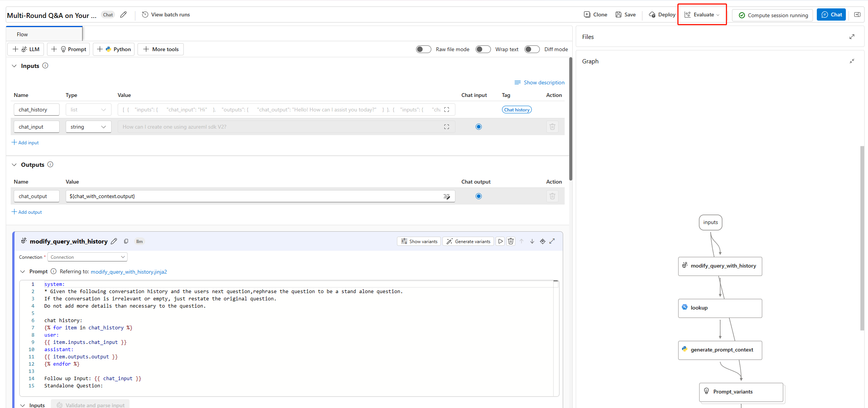The width and height of the screenshot is (868, 408).
Task: Switch on Diff mode toggle
Action: click(532, 49)
